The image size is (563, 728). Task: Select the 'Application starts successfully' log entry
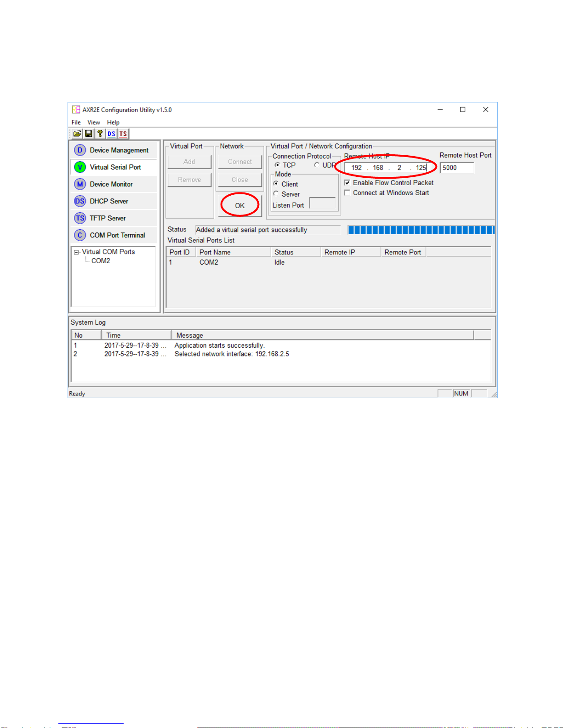click(281, 345)
